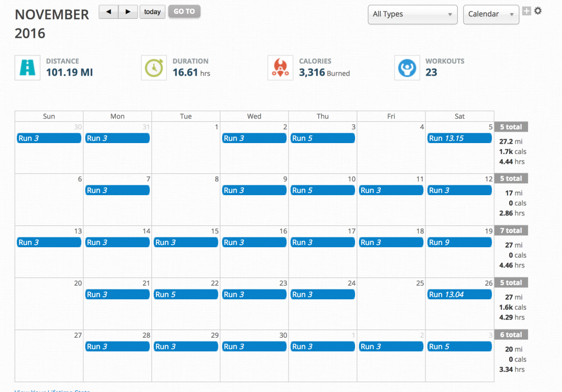
Task: Open the Run 3 entry on Nov 23
Action: (x=254, y=294)
